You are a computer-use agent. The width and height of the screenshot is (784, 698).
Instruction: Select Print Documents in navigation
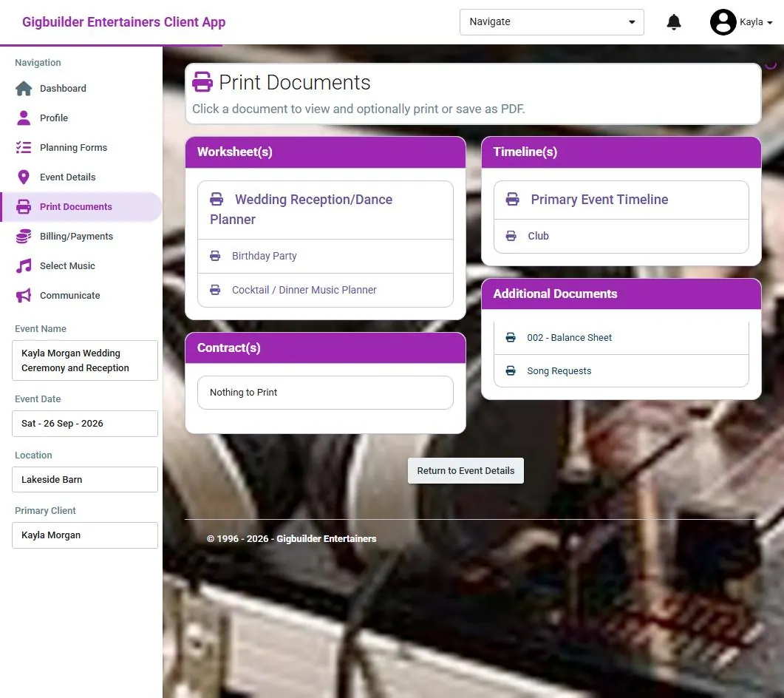click(81, 206)
